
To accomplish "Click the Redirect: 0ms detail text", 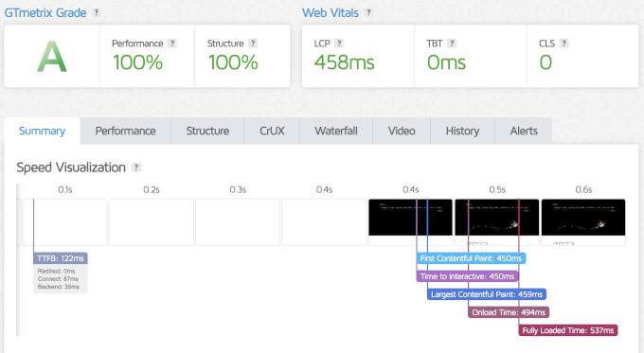I will (x=56, y=271).
